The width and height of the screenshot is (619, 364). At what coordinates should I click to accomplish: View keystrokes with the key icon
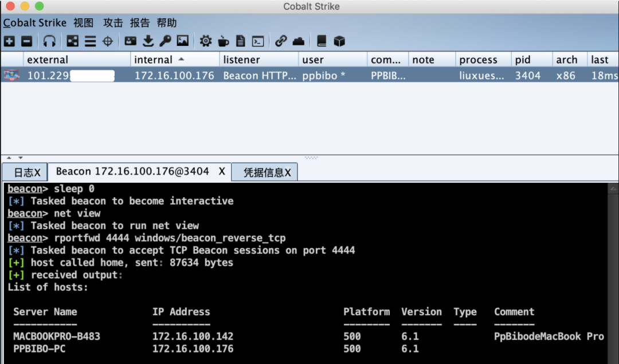tap(165, 41)
